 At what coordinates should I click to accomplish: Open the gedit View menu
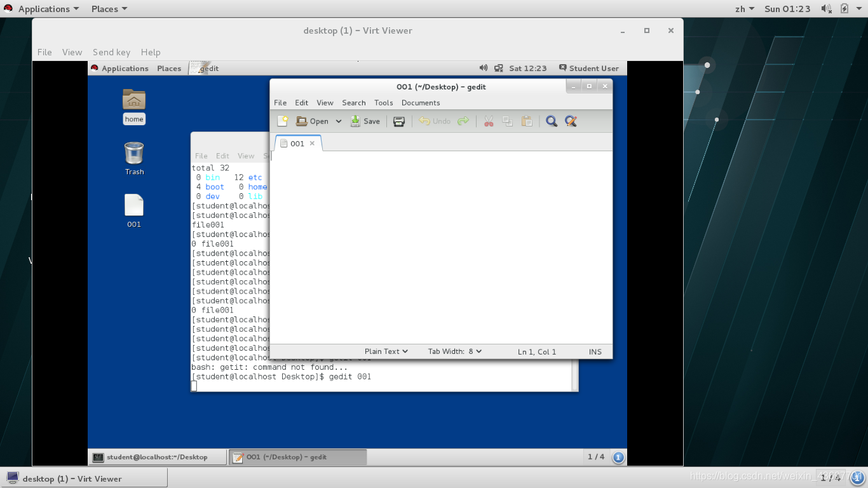325,102
